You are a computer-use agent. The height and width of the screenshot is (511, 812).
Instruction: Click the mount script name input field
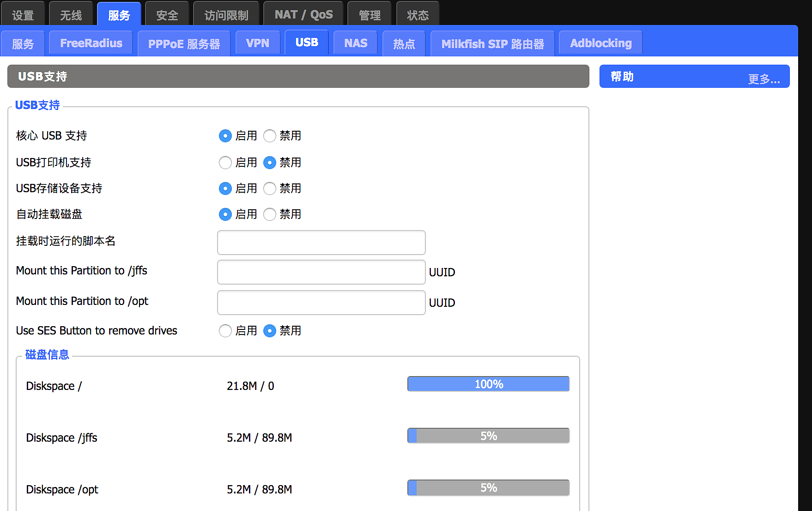(321, 243)
